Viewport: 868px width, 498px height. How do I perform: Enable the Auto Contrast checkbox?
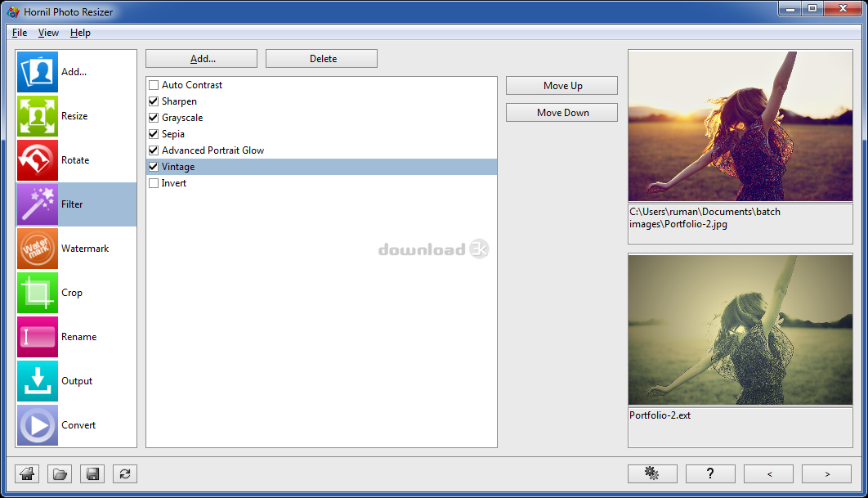tap(154, 85)
